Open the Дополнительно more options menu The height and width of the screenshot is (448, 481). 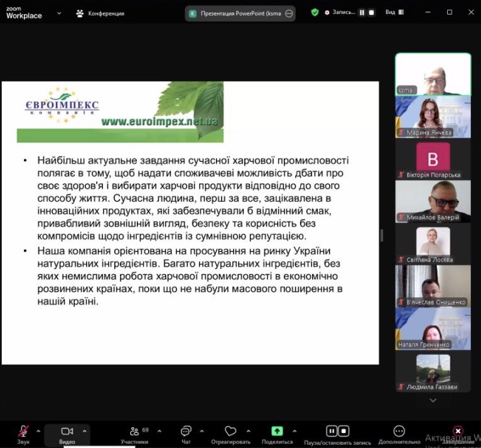coord(399,432)
